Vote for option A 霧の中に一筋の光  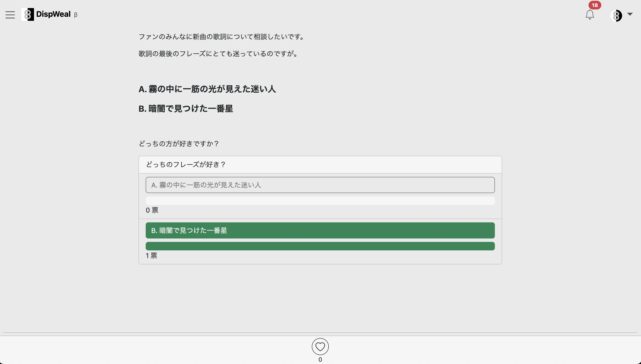tap(320, 185)
